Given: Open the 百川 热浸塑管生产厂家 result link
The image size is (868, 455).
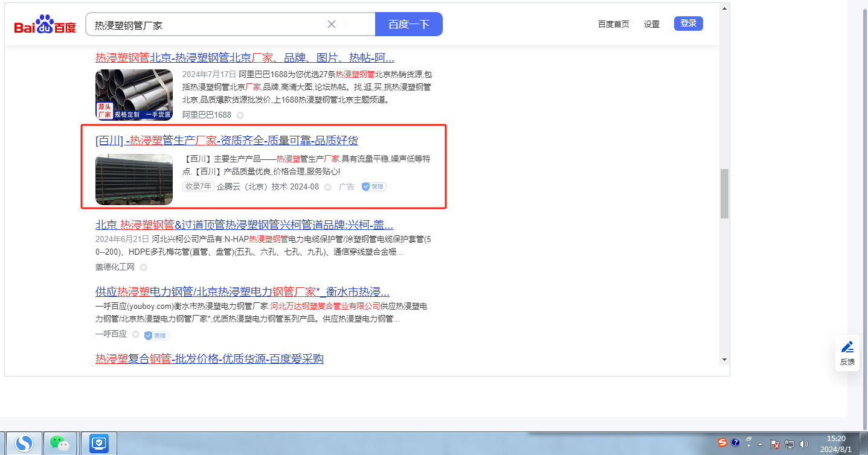Looking at the screenshot, I should (x=227, y=141).
